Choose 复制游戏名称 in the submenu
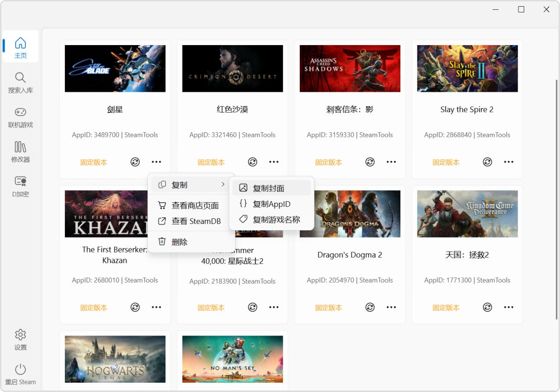The height and width of the screenshot is (392, 560). pyautogui.click(x=271, y=219)
